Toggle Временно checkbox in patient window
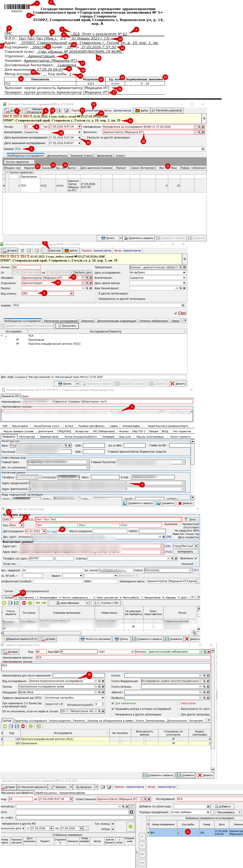The height and width of the screenshot is (868, 243). [x=196, y=558]
